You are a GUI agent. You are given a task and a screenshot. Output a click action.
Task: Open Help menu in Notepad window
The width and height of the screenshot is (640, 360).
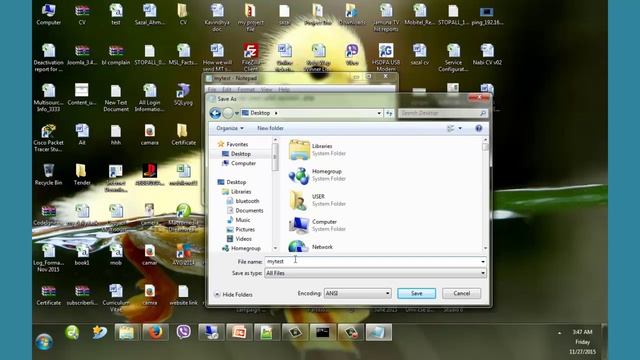click(x=284, y=89)
